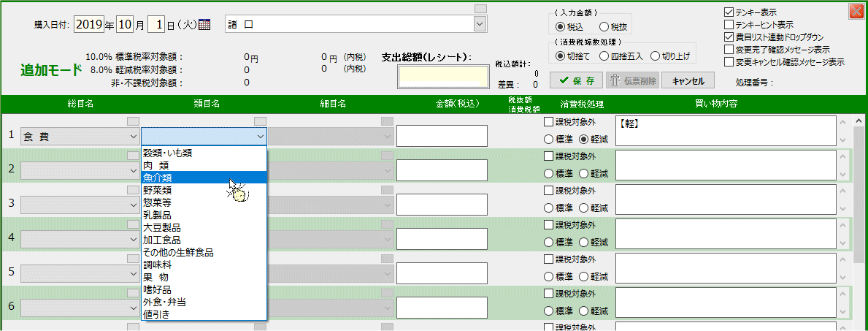Click row 2 金額(税込) amount field

[x=442, y=170]
